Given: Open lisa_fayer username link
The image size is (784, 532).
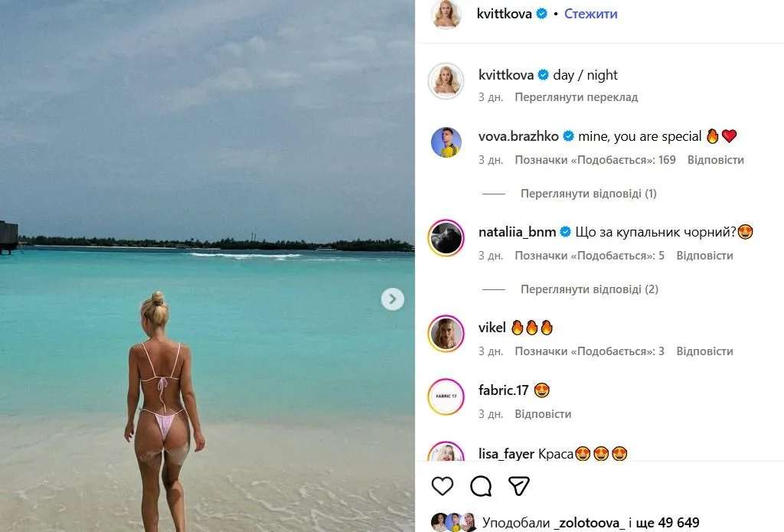Looking at the screenshot, I should [x=506, y=454].
